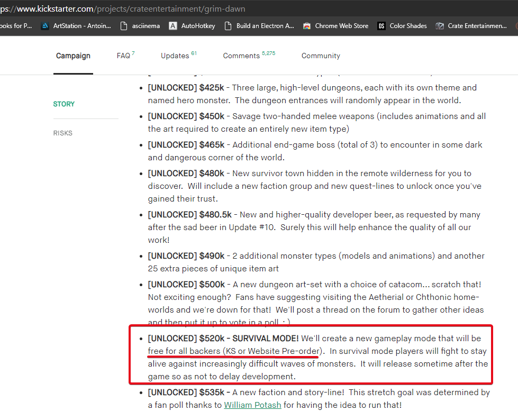Open the FAQ tab
This screenshot has height=420, width=518.
click(125, 56)
